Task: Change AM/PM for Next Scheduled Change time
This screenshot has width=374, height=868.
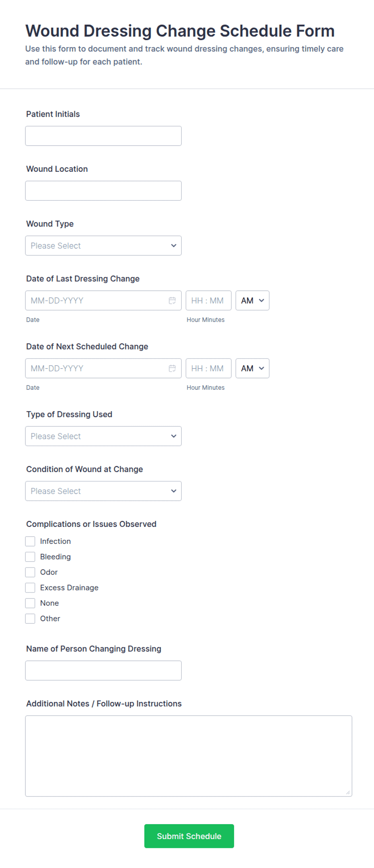Action: click(x=252, y=368)
